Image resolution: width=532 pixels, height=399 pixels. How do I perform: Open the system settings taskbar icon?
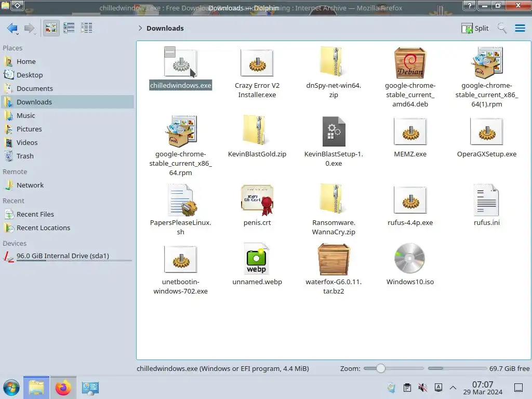tap(90, 388)
